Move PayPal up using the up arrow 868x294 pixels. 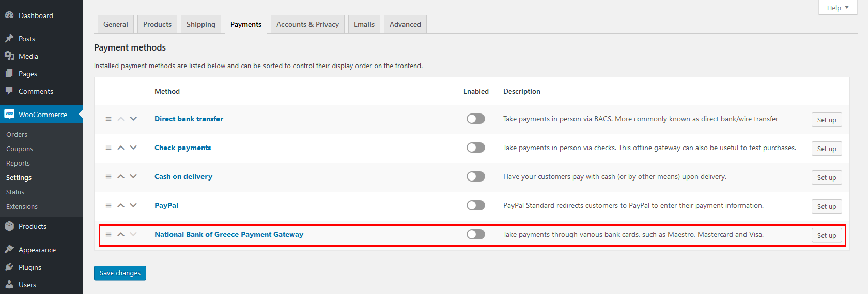pos(121,205)
